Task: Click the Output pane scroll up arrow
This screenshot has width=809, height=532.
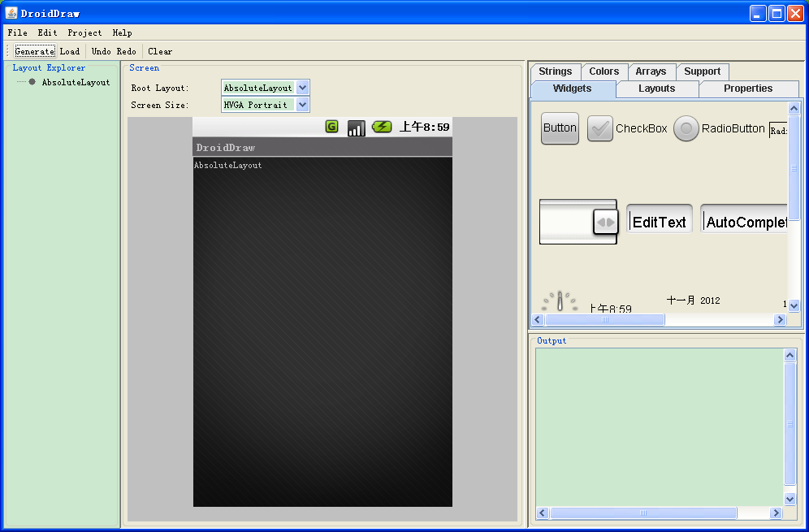Action: [790, 355]
